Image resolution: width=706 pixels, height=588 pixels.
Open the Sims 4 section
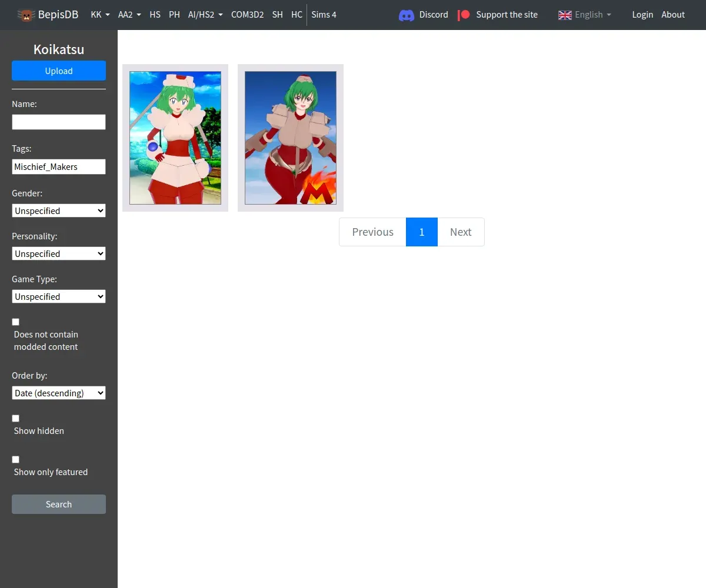[x=324, y=15]
